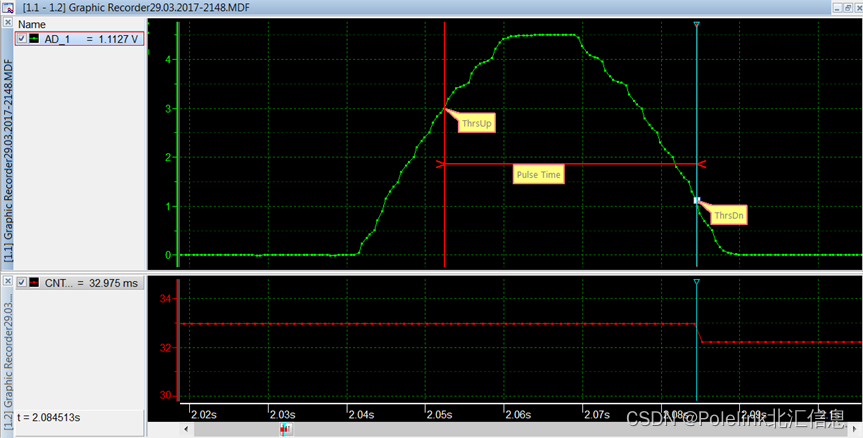Click the upper graph cursor marker triangle
The height and width of the screenshot is (438, 863).
[x=697, y=25]
